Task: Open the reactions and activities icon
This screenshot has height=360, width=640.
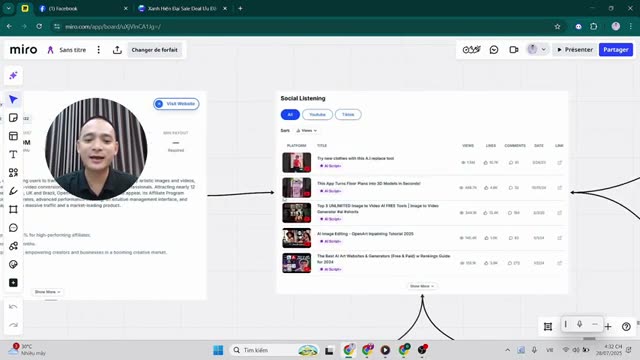Action: coord(471,50)
